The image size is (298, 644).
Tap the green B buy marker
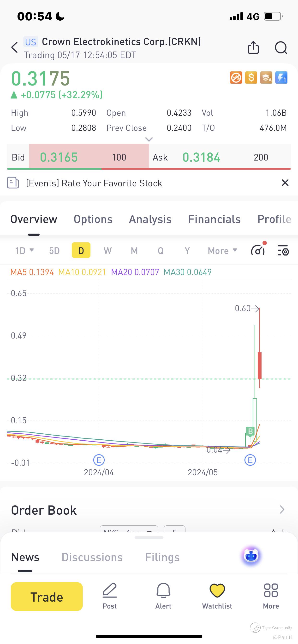coord(250,431)
